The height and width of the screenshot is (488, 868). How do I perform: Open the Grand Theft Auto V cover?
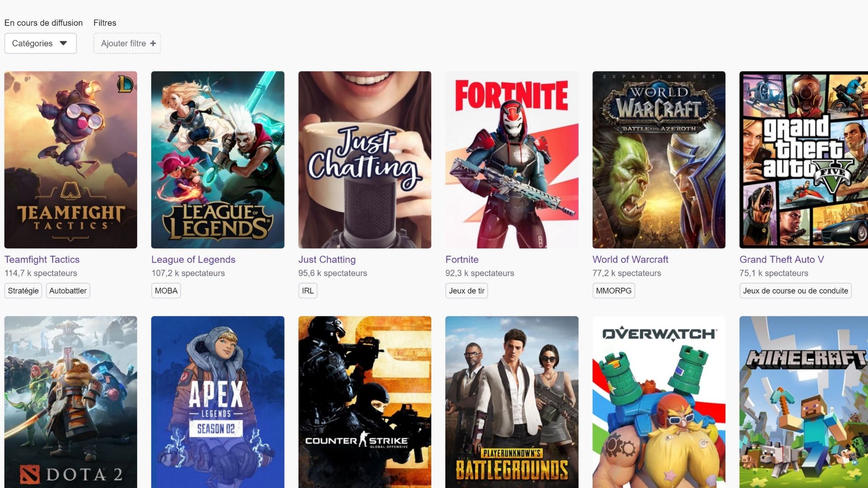[x=804, y=160]
